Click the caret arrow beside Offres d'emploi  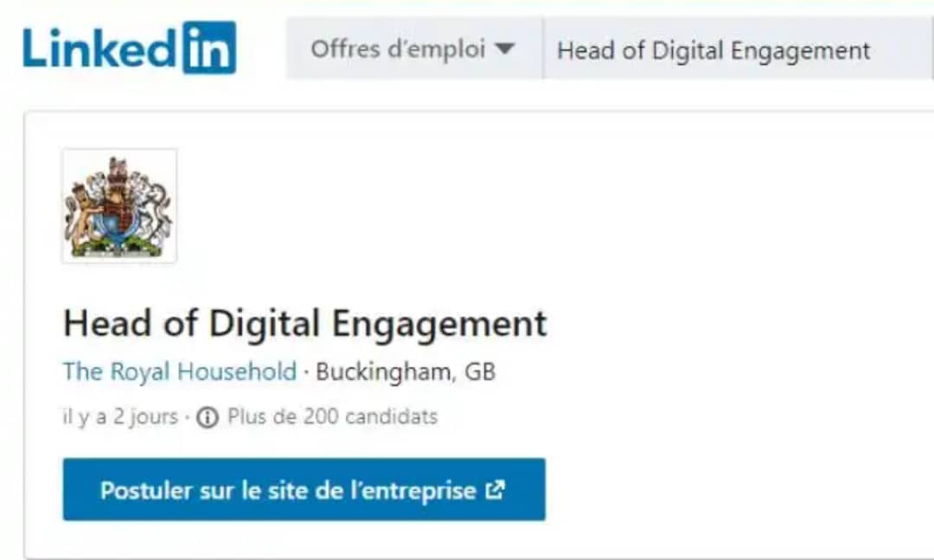pyautogui.click(x=504, y=48)
